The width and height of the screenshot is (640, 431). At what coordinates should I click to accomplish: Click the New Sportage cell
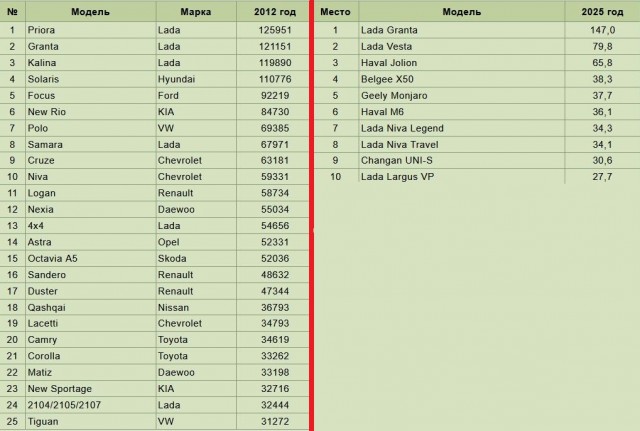click(x=91, y=389)
